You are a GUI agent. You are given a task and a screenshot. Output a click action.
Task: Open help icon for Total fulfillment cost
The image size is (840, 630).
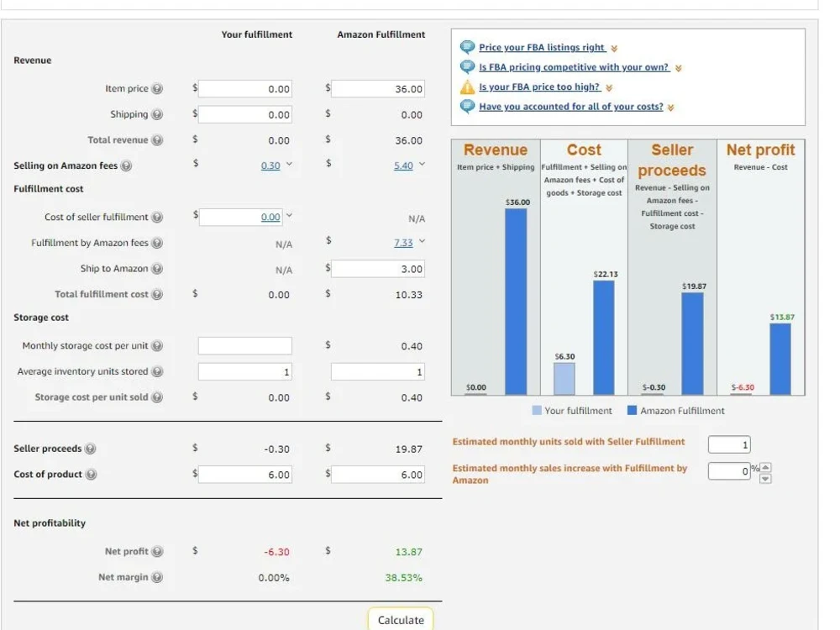click(x=157, y=295)
